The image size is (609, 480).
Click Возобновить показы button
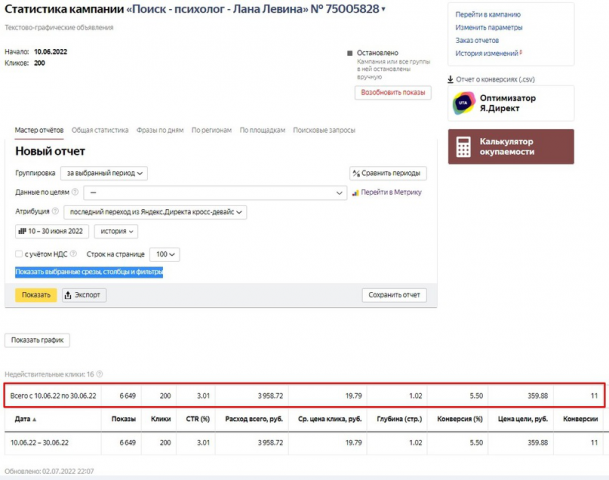[x=393, y=92]
